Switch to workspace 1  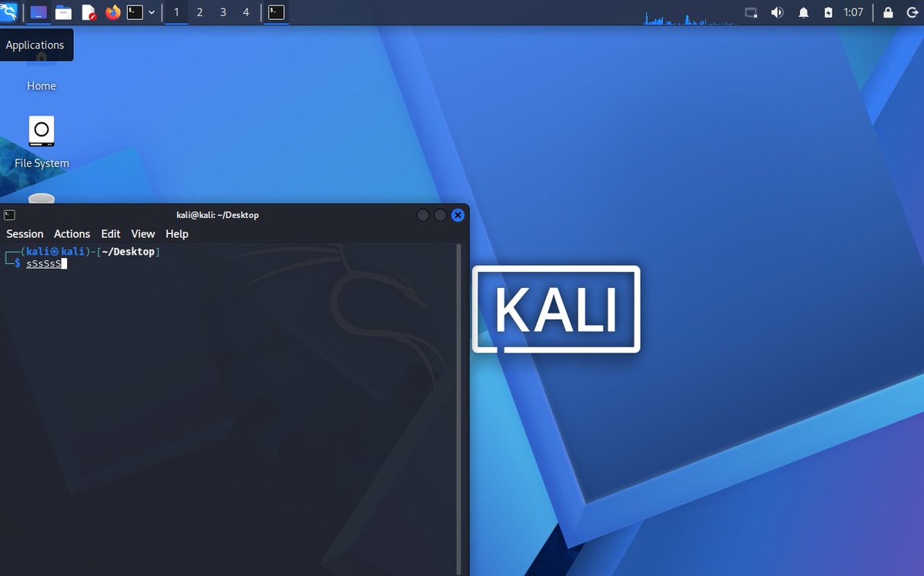[176, 12]
